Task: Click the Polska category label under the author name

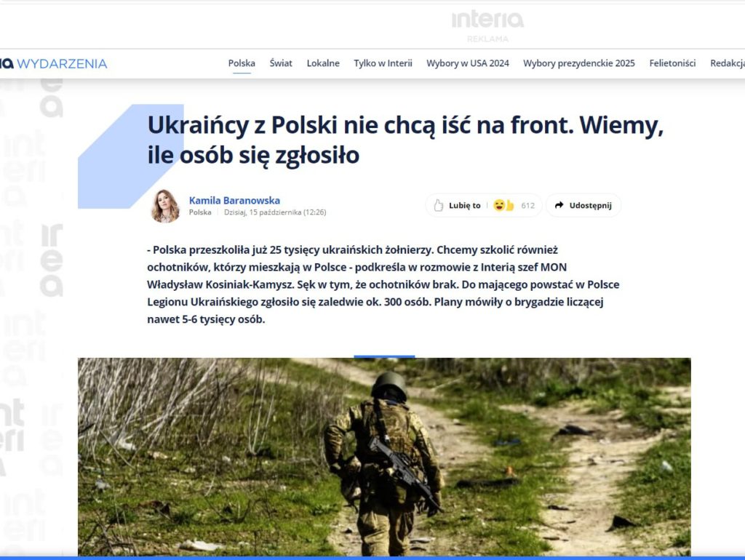Action: point(200,212)
